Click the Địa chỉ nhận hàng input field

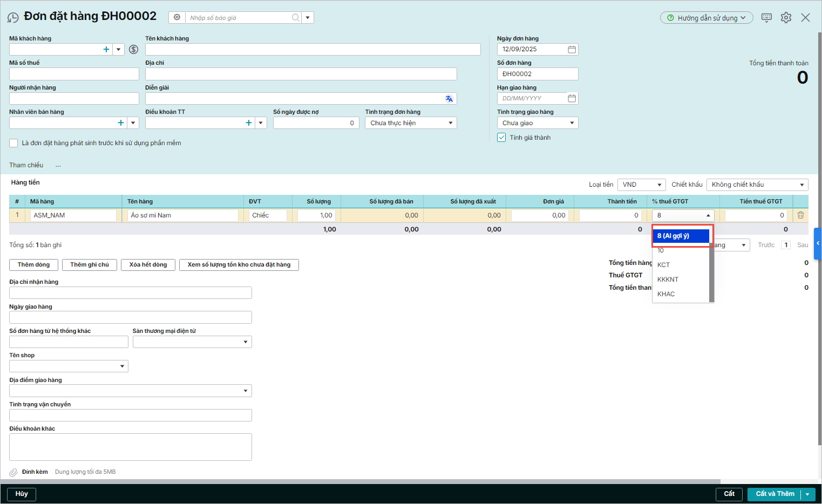coord(131,293)
